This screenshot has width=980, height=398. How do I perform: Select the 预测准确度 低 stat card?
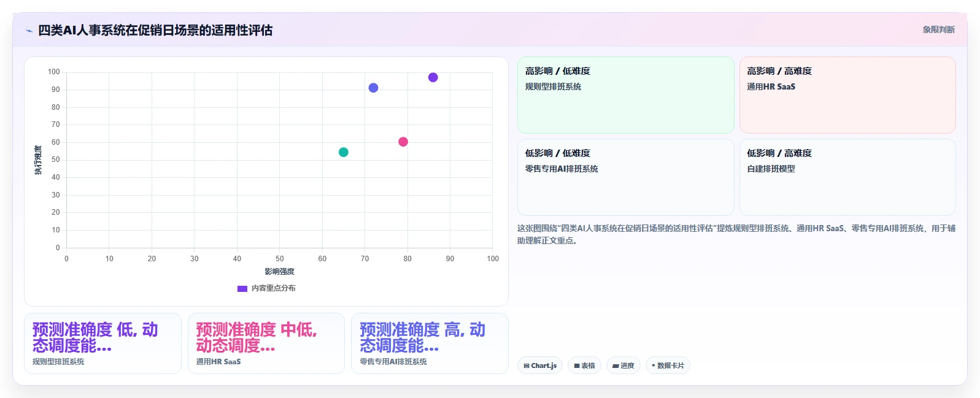(102, 343)
